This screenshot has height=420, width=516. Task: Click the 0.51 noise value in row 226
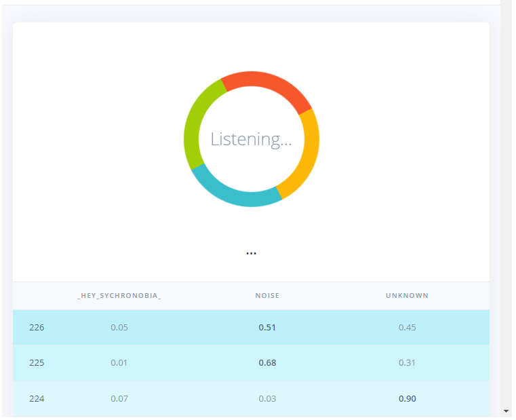(x=267, y=327)
